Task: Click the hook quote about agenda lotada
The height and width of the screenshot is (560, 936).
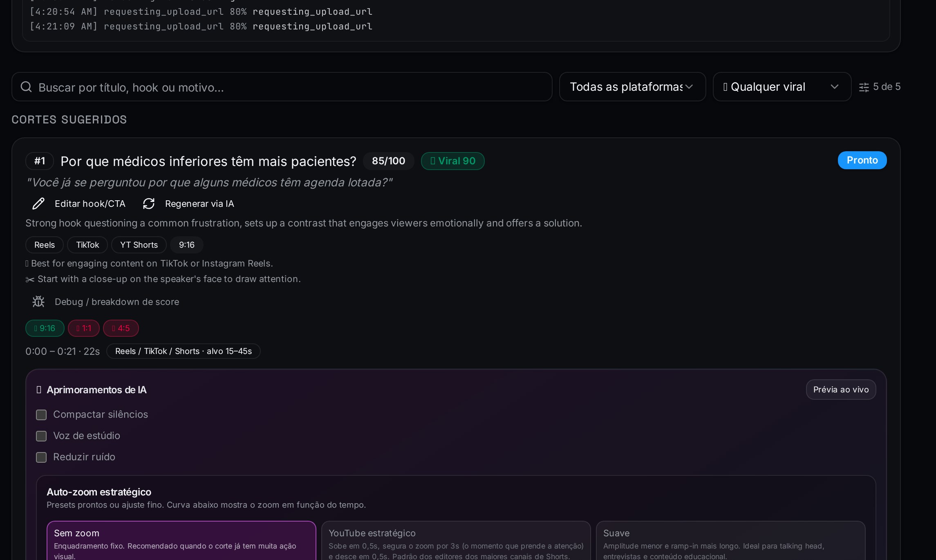Action: click(209, 182)
